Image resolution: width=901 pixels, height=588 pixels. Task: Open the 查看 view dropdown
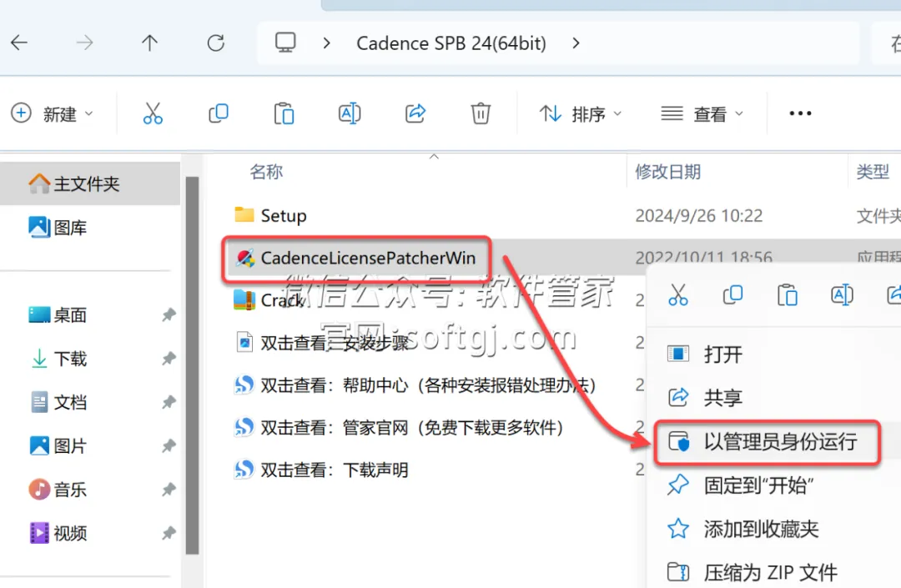[702, 113]
